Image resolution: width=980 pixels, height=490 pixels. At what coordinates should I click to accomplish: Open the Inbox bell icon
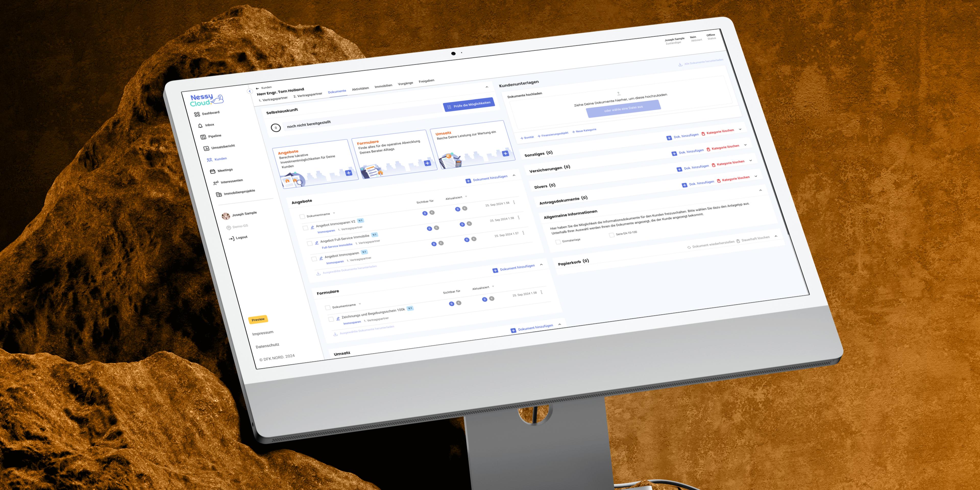tap(201, 126)
